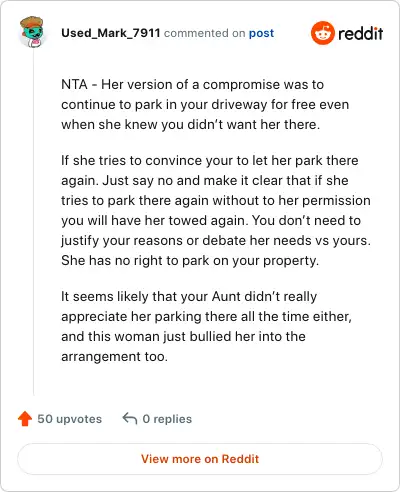Click the vertical thread line below avatar

coord(33,223)
